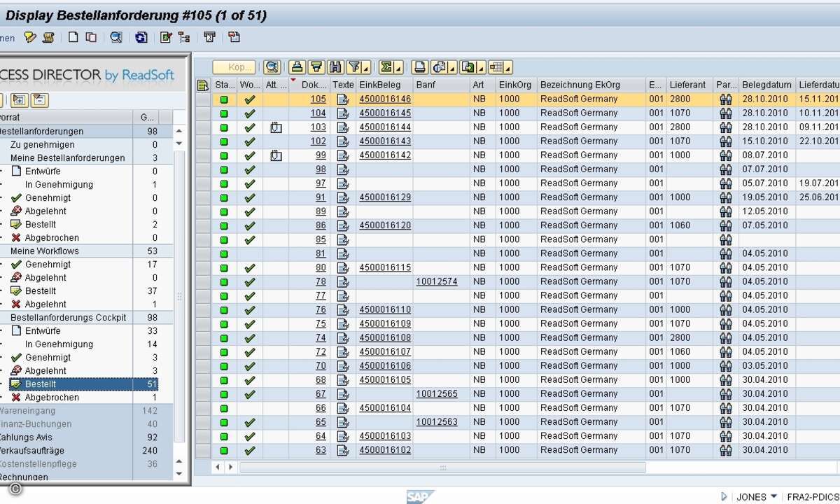
Task: Click the refresh icon in the top toolbar
Action: pos(141,38)
